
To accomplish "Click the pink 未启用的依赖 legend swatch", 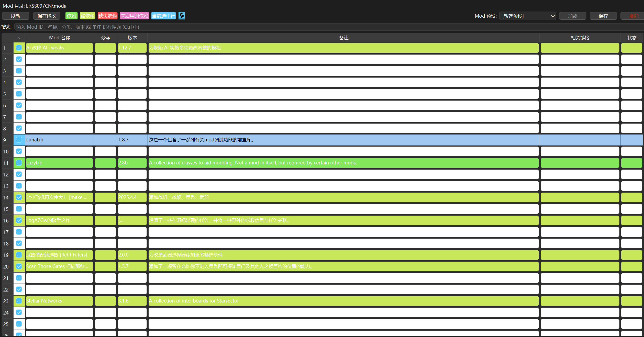I will tap(134, 16).
